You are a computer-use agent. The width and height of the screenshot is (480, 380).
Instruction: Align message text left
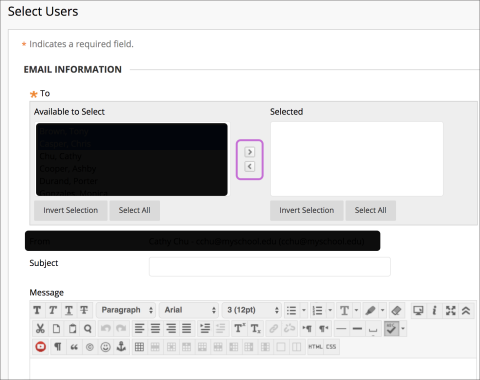pos(139,329)
